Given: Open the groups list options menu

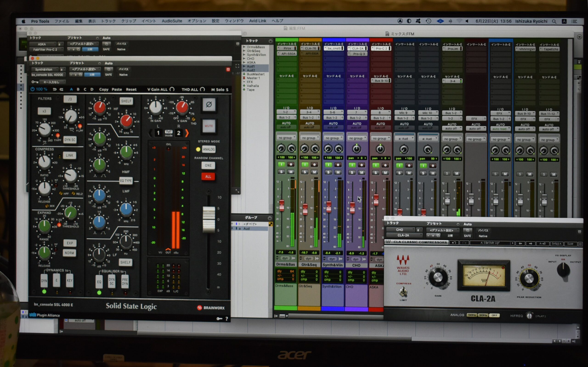Looking at the screenshot, I should [270, 218].
